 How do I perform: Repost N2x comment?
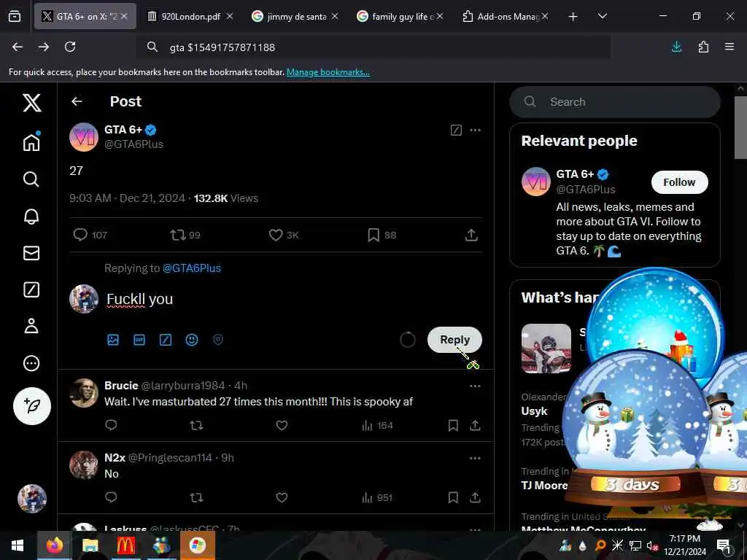coord(196,497)
